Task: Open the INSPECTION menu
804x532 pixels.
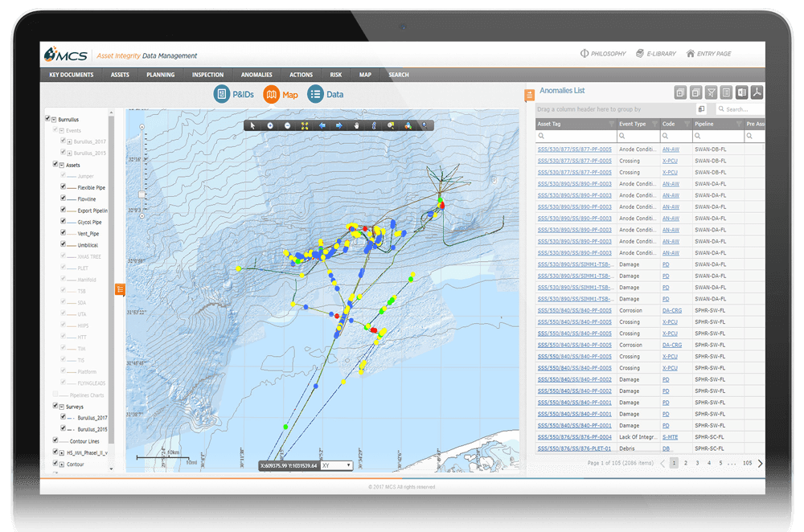Action: coord(207,75)
